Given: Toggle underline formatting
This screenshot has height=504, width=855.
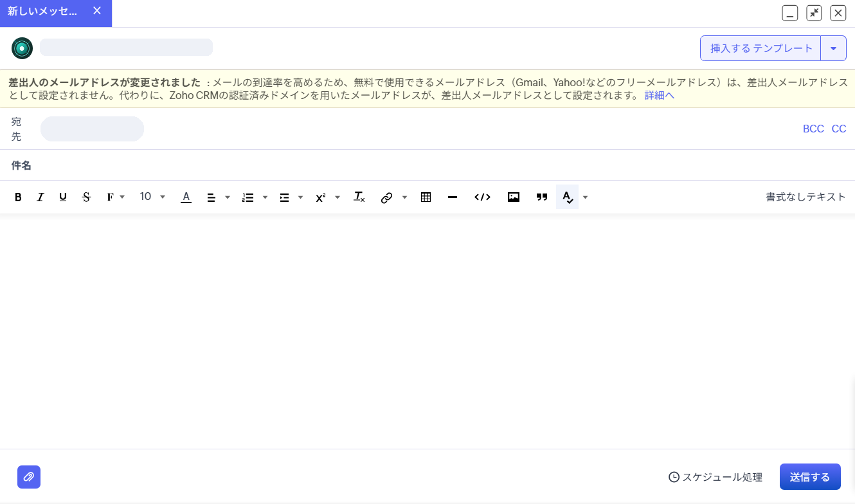Looking at the screenshot, I should click(x=63, y=197).
